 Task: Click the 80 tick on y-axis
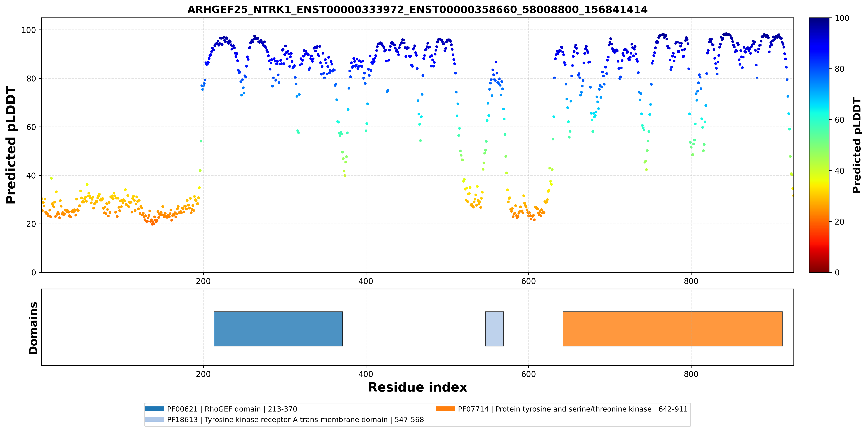tap(31, 78)
